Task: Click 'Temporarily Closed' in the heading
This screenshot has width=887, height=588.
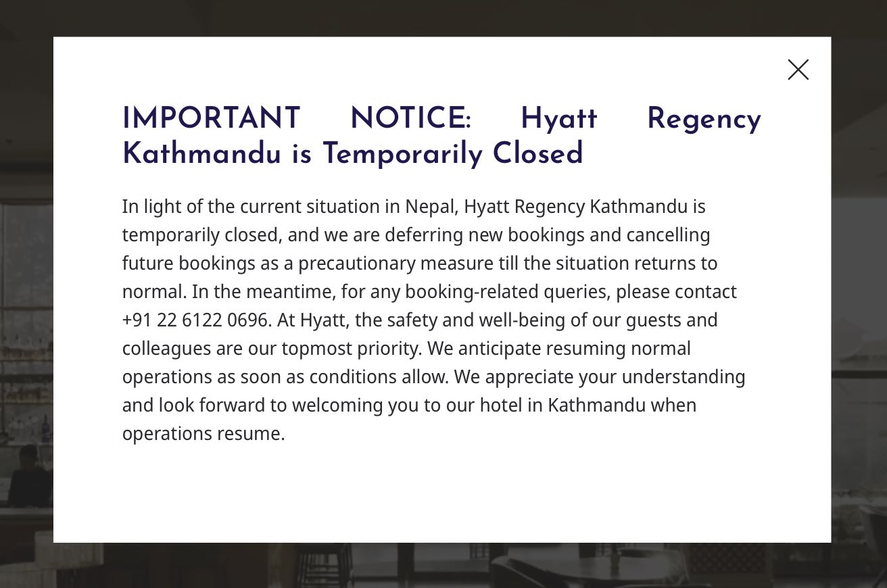Action: 452,154
